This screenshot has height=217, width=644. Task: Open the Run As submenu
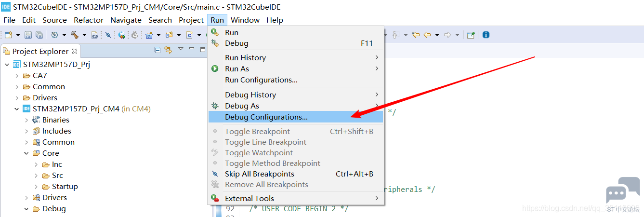[296, 68]
